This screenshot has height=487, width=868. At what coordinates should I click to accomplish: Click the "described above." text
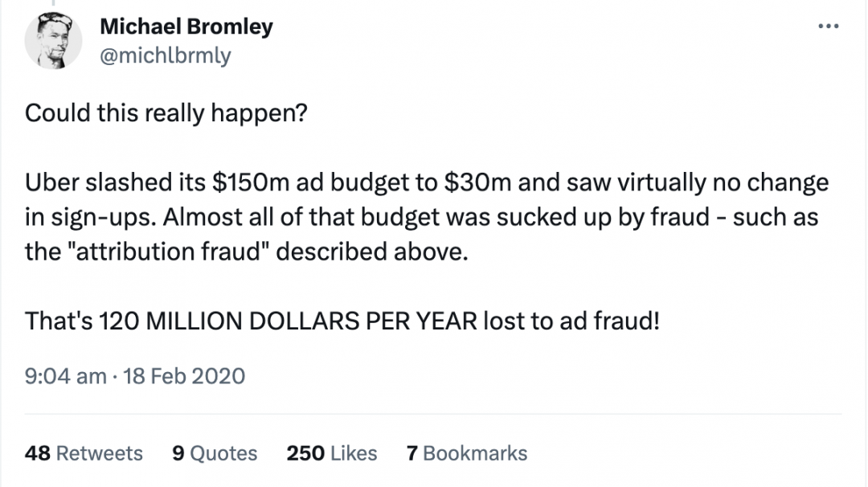372,252
